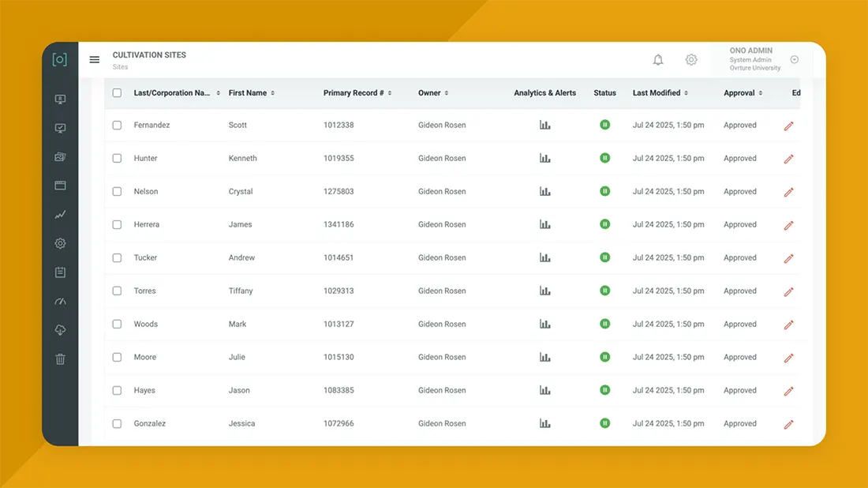Click first name Jessica cell
The width and height of the screenshot is (868, 488).
(x=242, y=424)
